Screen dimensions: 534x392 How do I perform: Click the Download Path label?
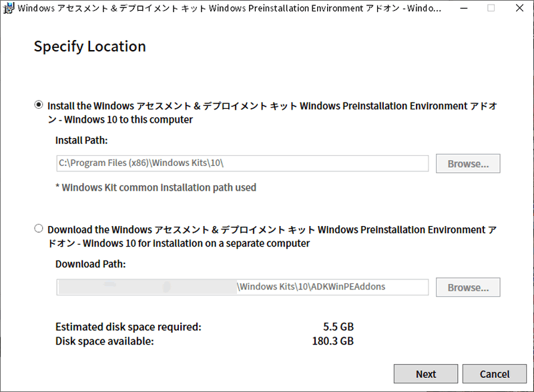click(91, 264)
